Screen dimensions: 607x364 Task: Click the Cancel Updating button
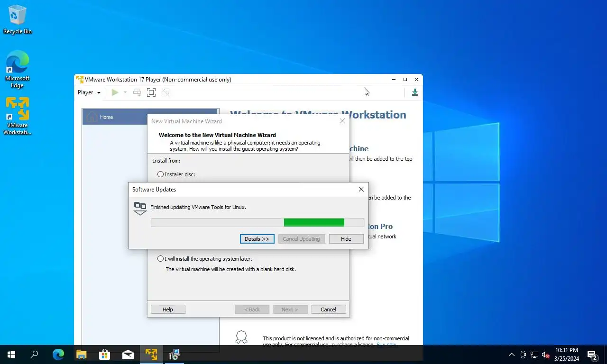[302, 239]
